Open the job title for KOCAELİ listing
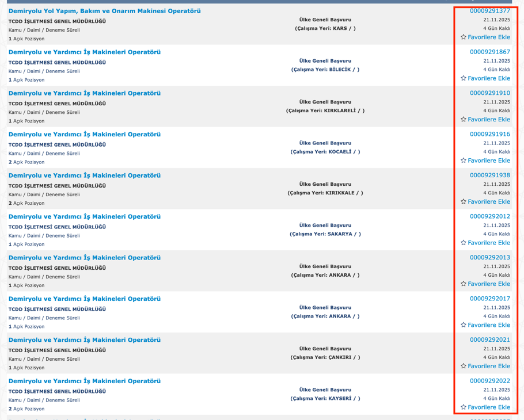Screen dimensions: 524x420 coord(84,135)
